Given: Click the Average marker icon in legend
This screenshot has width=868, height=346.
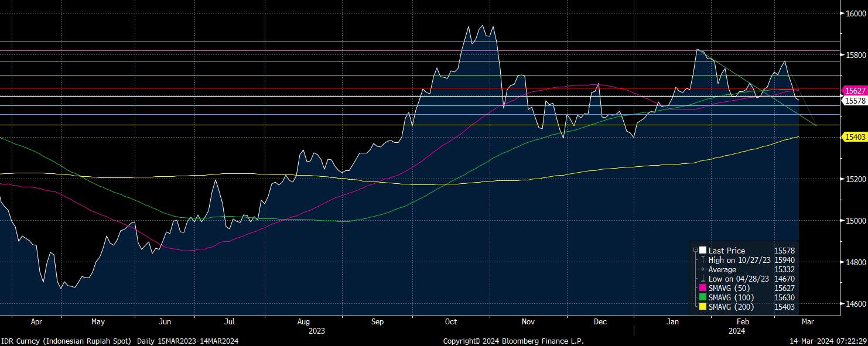Looking at the screenshot, I should (x=703, y=269).
